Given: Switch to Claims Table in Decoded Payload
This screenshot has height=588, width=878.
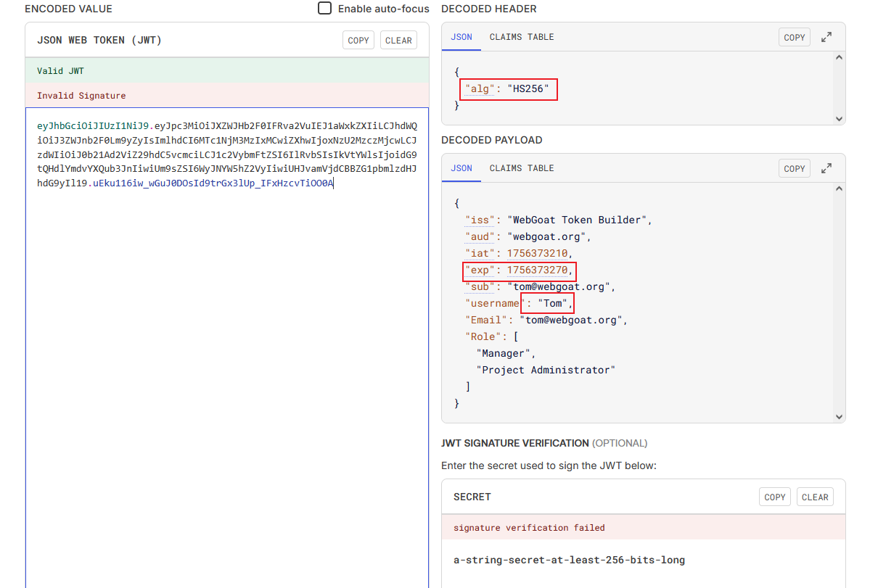Looking at the screenshot, I should (522, 168).
